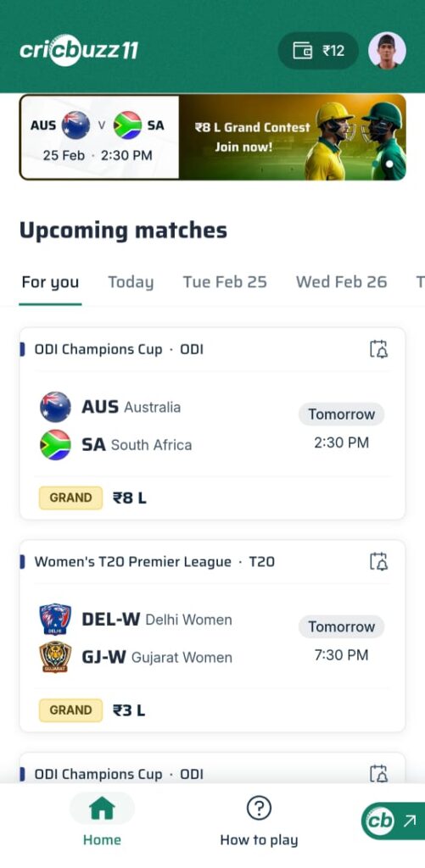This screenshot has width=425, height=868.
Task: Set reminder for the DEL-W vs GJ-W match
Action: pyautogui.click(x=378, y=561)
